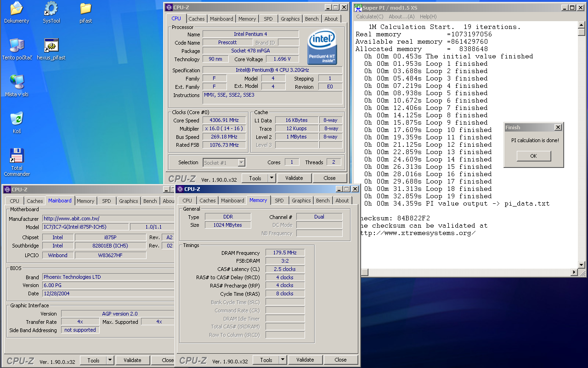
Task: Click the Size 1024 MBytes memory field
Action: pyautogui.click(x=228, y=225)
